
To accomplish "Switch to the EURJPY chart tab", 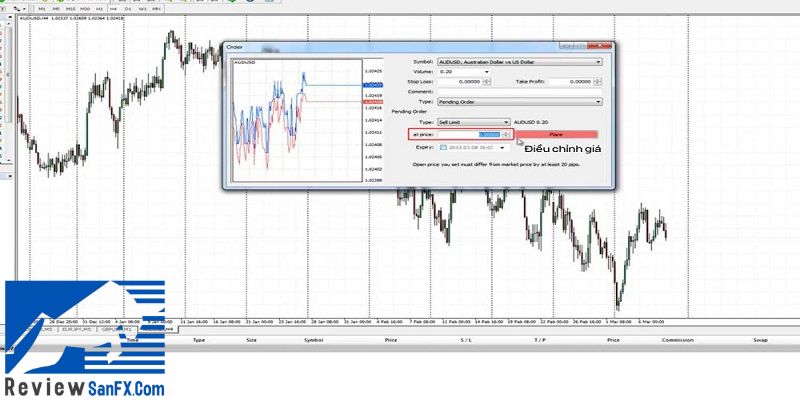I will [x=75, y=327].
